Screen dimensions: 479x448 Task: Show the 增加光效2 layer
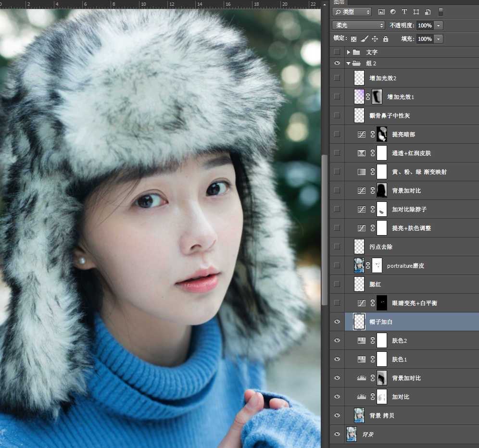click(x=337, y=78)
